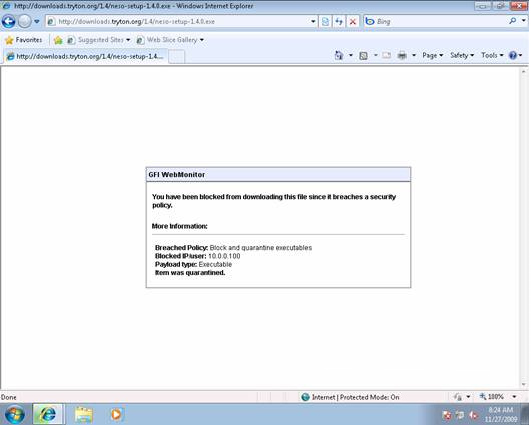Viewport: 531px width, 425px height.
Task: Open the Safety menu
Action: [x=462, y=55]
